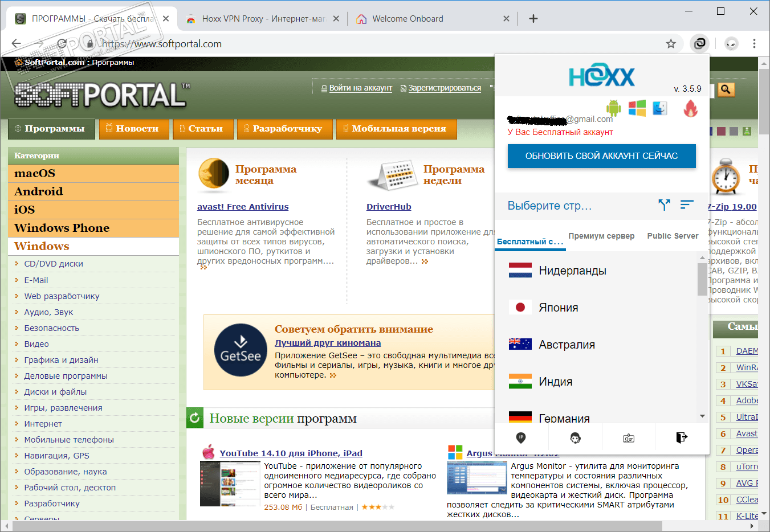The height and width of the screenshot is (532, 770).
Task: Click the red flame icon in Hoxx popup
Action: click(x=691, y=108)
